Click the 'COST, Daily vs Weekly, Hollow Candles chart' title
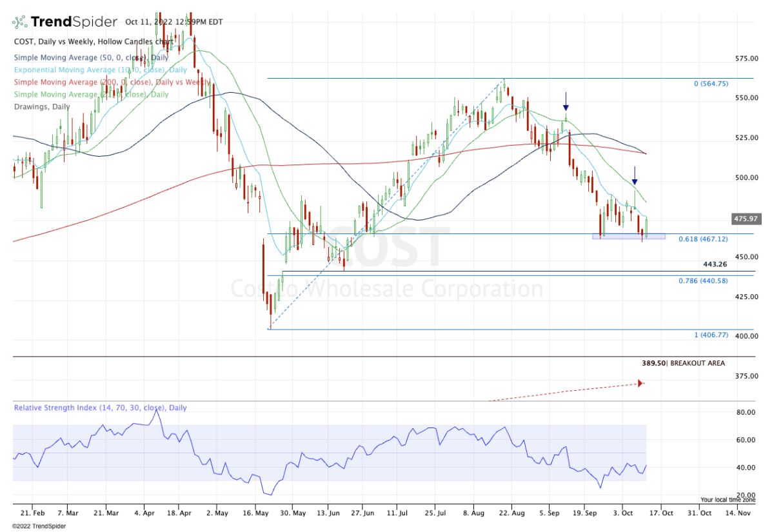This screenshot has height=532, width=774. pos(94,41)
